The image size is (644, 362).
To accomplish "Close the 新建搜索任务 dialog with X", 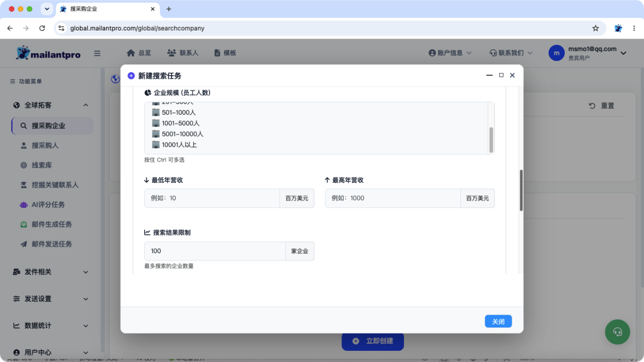I will coord(513,75).
